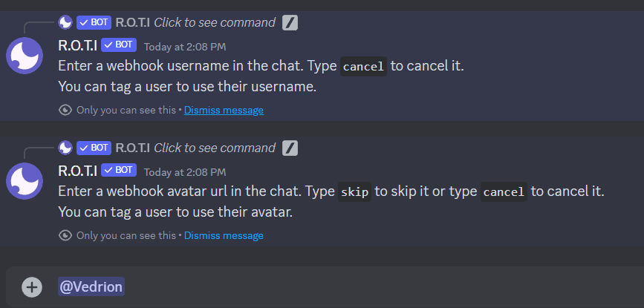Click R.O.T.I avatar on username message
Screen dimensions: 644x308
click(25, 56)
